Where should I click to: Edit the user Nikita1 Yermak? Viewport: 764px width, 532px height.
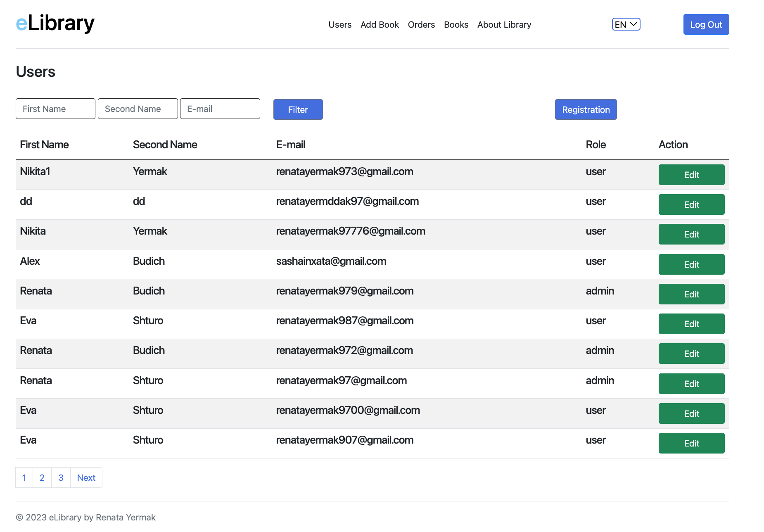pyautogui.click(x=691, y=175)
